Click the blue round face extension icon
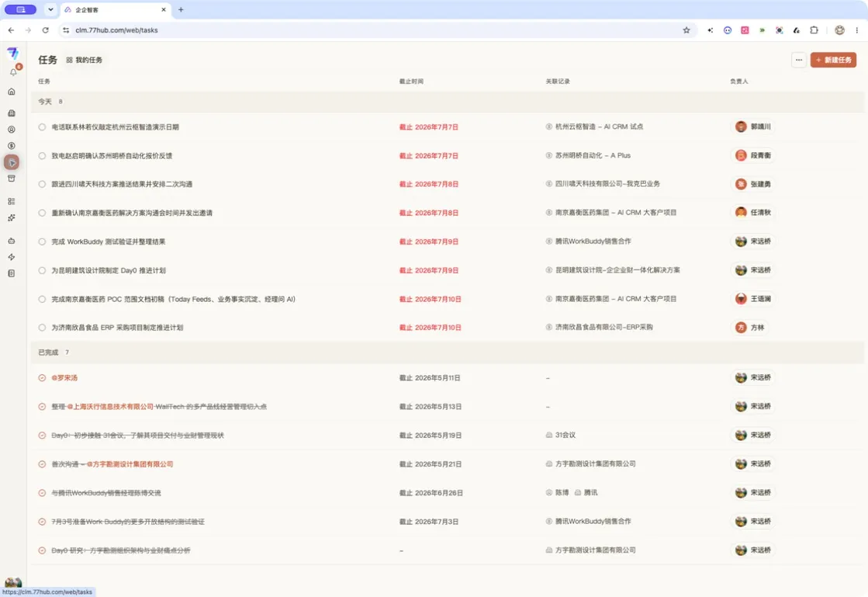This screenshot has width=868, height=597. tap(728, 30)
